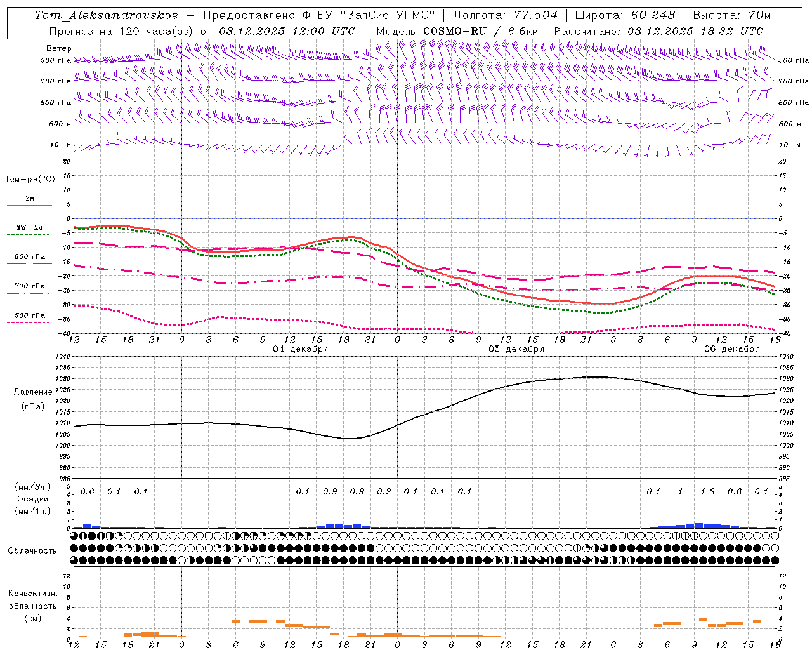Click the Td 2м dew point legend entry
This screenshot has height=650, width=812.
click(30, 227)
